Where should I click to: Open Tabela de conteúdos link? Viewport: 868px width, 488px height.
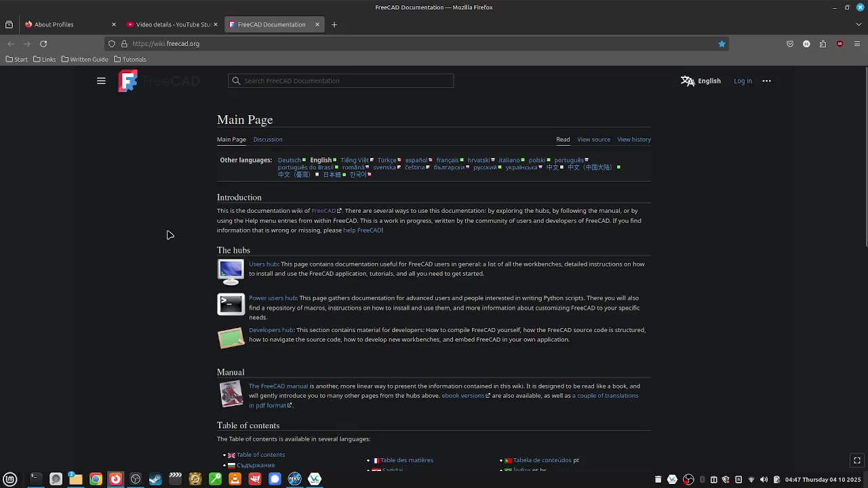click(542, 460)
